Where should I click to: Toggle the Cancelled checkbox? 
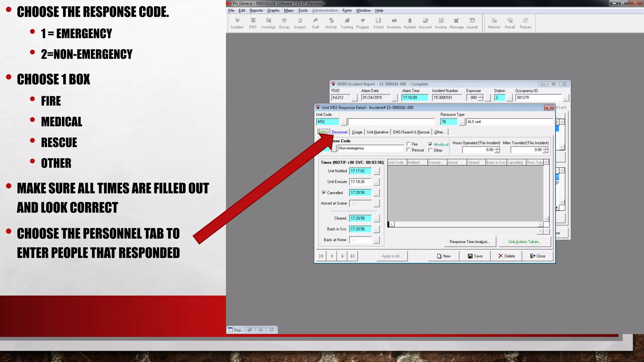[x=324, y=193]
